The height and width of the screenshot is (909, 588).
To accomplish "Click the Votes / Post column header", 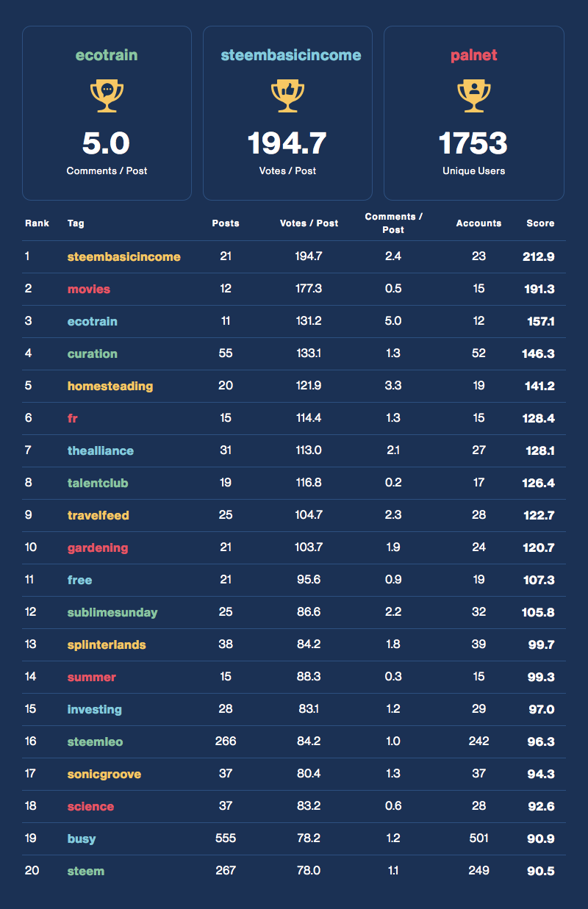I will 309,223.
